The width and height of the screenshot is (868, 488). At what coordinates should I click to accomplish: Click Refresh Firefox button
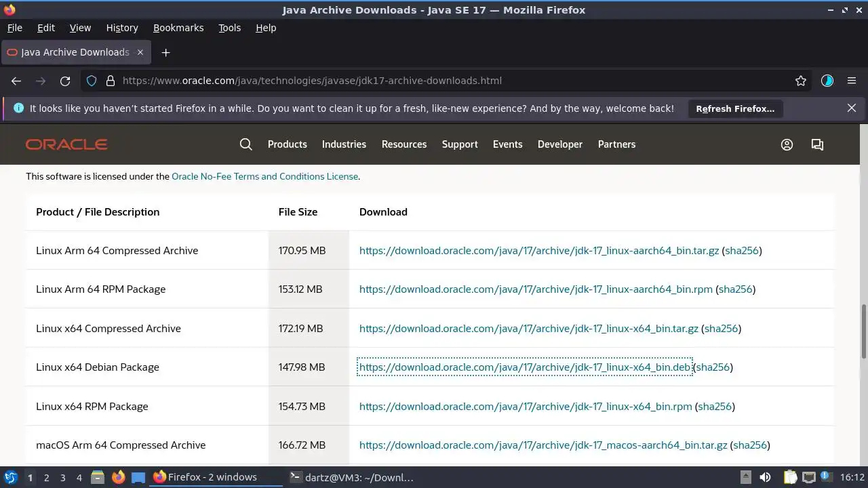pos(735,108)
